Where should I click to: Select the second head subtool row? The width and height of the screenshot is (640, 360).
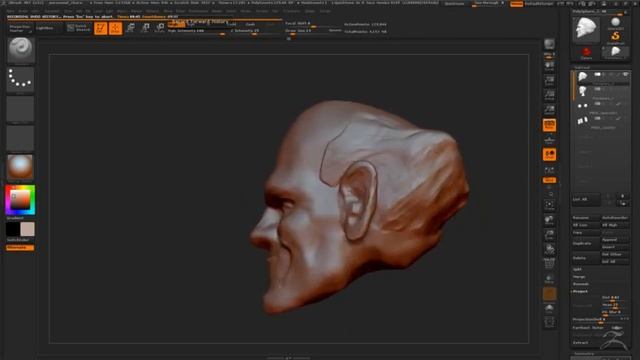(603, 93)
